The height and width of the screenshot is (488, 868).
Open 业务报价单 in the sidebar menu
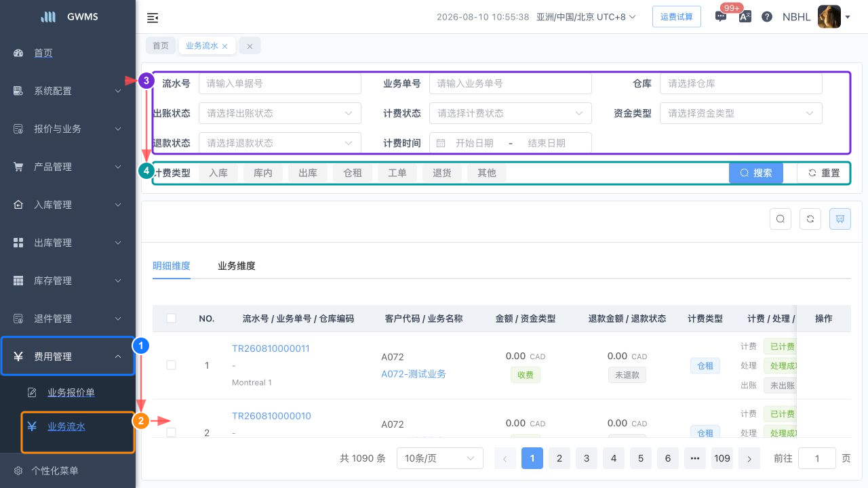(x=71, y=392)
